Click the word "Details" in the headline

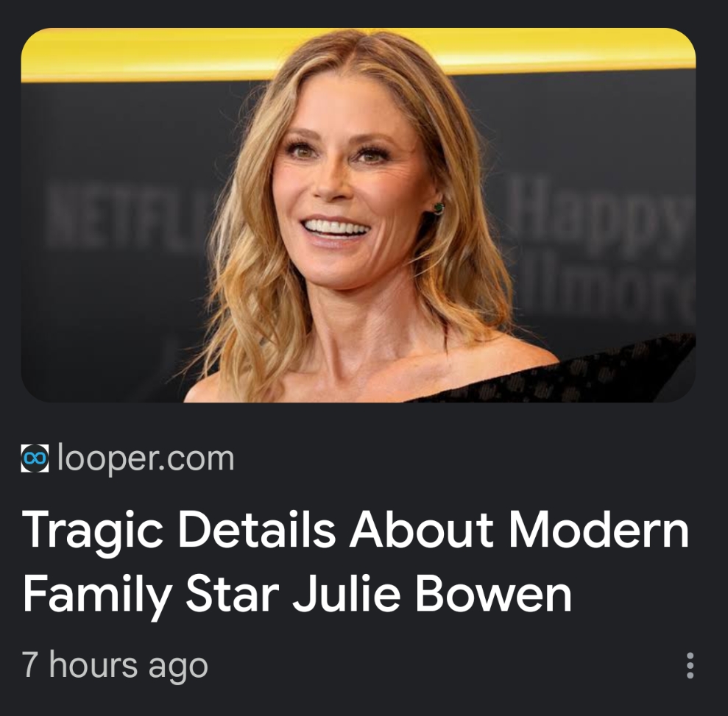coord(257,530)
